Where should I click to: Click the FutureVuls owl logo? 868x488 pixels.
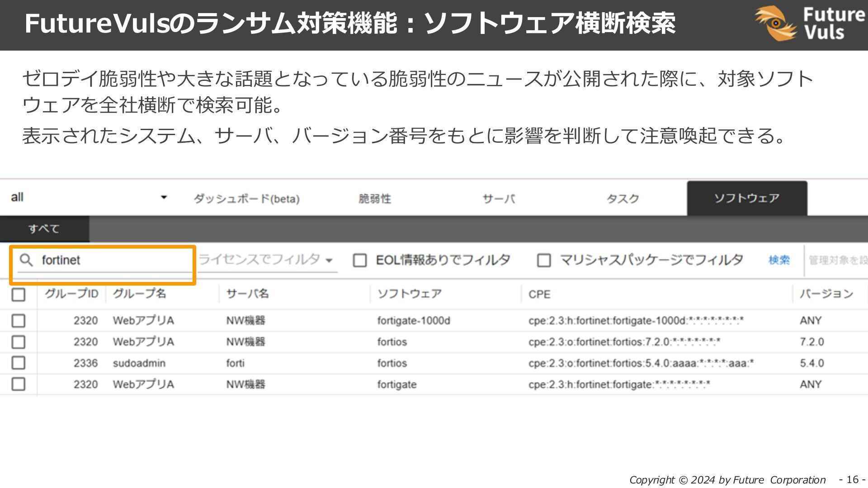[776, 23]
